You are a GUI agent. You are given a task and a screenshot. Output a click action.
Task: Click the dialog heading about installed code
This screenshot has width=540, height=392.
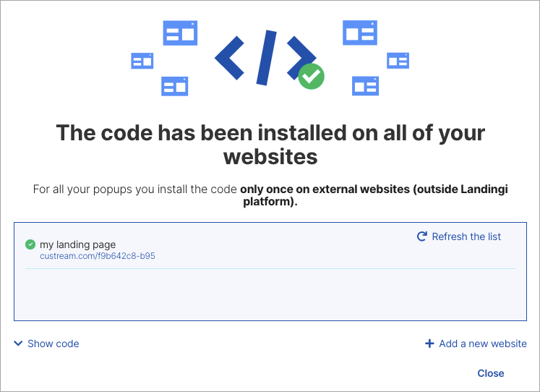click(270, 145)
